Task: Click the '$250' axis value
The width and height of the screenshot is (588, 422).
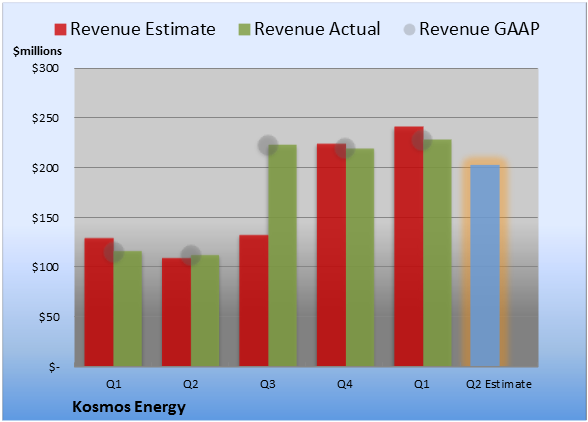Action: (45, 118)
